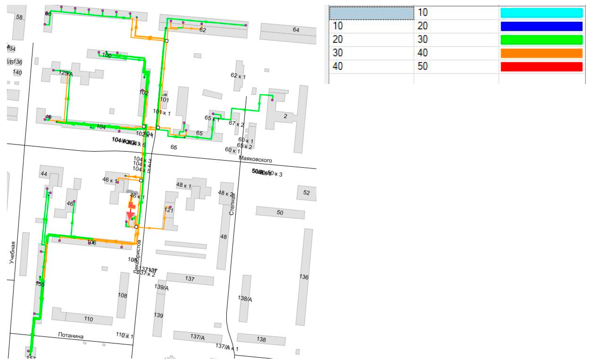Click building 64 in the top right

[x=296, y=30]
